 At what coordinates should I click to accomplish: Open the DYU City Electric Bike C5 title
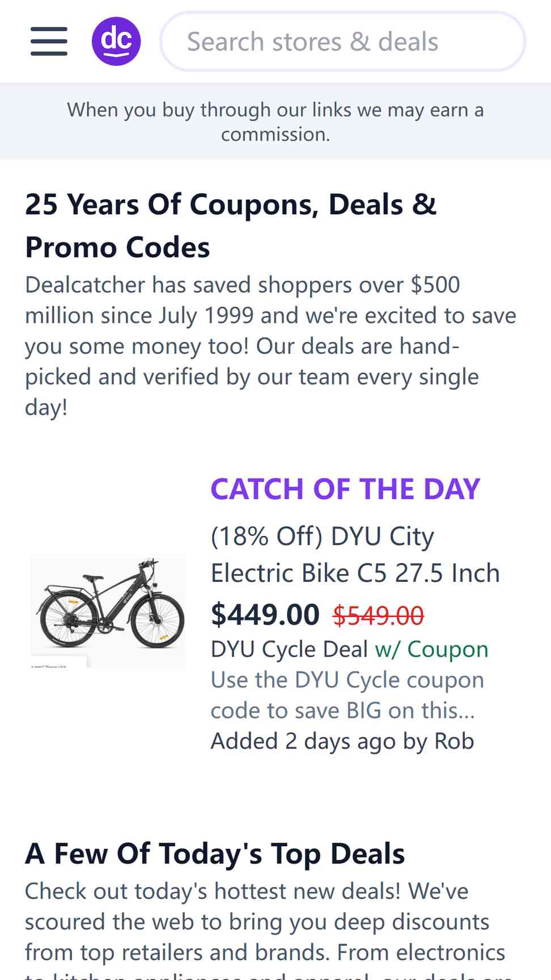tap(355, 554)
